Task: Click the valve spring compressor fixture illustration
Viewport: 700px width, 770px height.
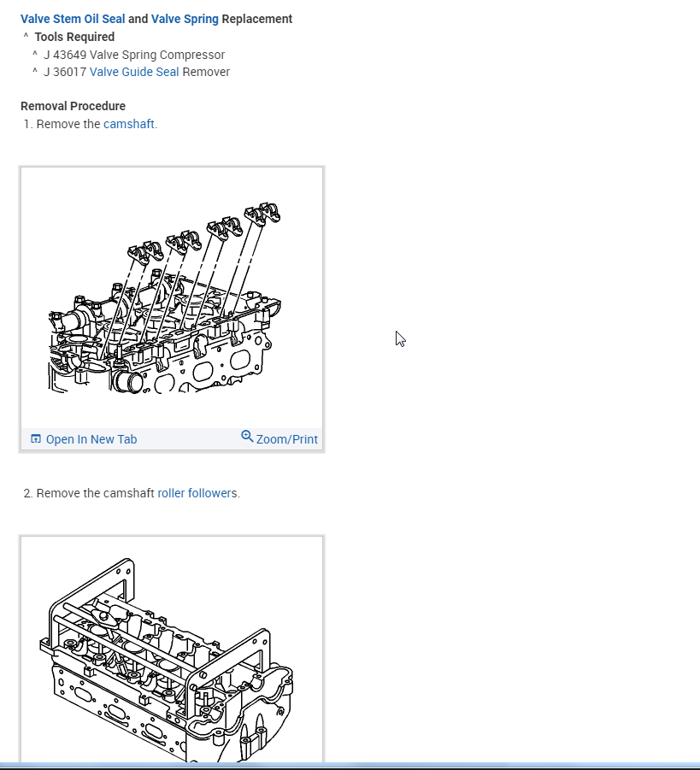Action: [167, 659]
